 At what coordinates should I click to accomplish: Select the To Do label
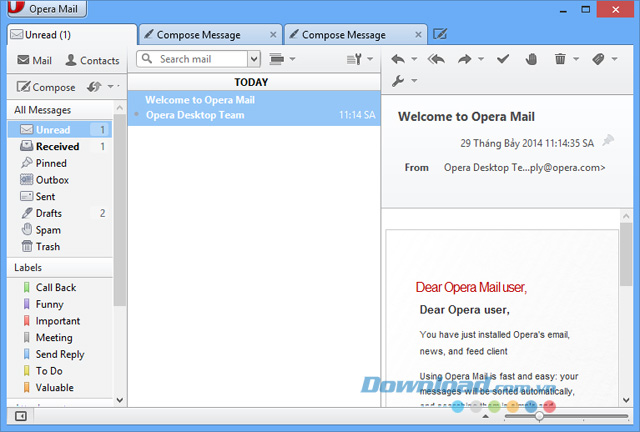pyautogui.click(x=60, y=371)
